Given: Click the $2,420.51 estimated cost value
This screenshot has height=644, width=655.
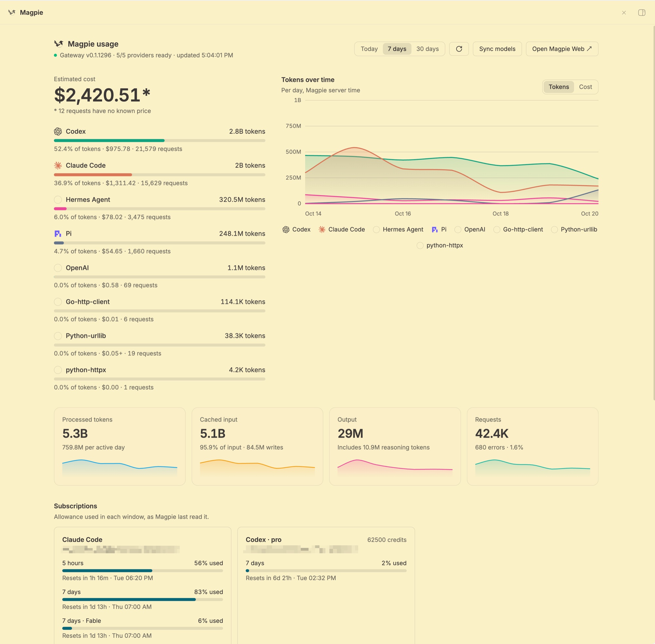Looking at the screenshot, I should [x=102, y=95].
